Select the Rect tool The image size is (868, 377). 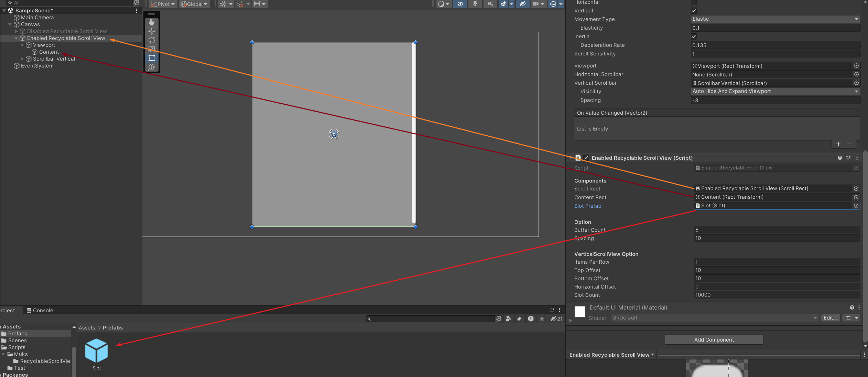pos(152,58)
